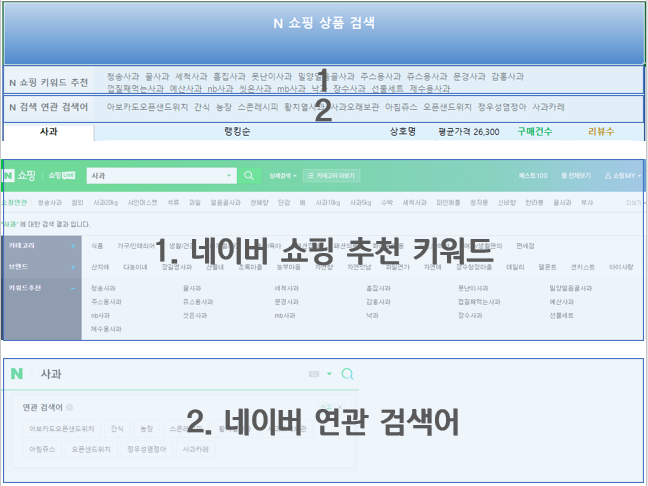This screenshot has height=486, width=648.
Task: Open the 쇼핑LIVE badge link
Action: pos(62,176)
